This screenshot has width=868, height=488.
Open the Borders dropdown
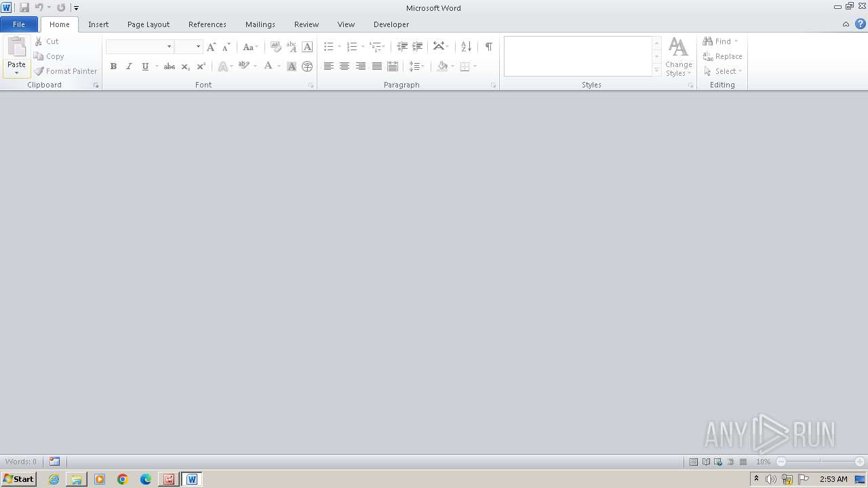[475, 66]
